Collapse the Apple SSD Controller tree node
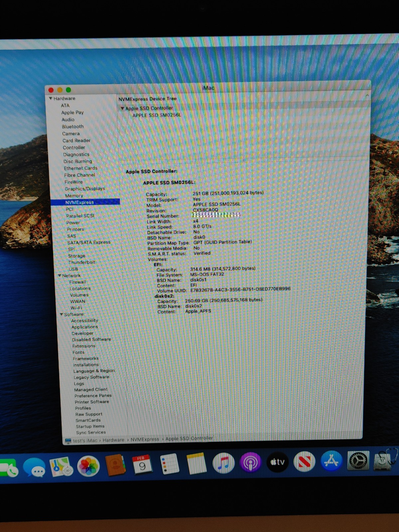The width and height of the screenshot is (399, 532). 122,108
